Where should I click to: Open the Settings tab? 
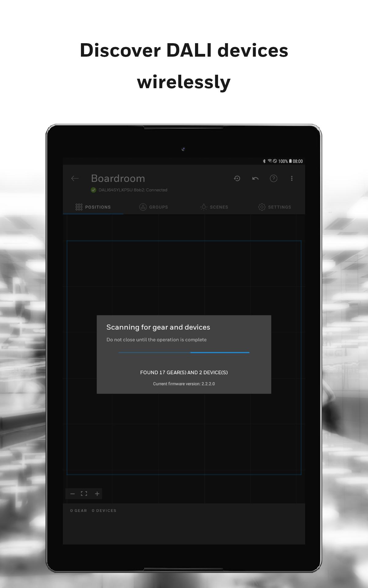pos(275,207)
